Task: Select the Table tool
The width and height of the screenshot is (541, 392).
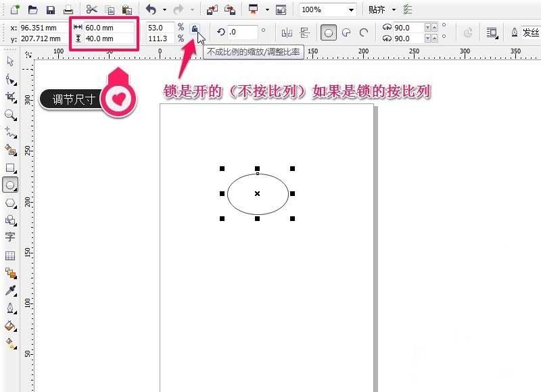Action: click(x=10, y=255)
